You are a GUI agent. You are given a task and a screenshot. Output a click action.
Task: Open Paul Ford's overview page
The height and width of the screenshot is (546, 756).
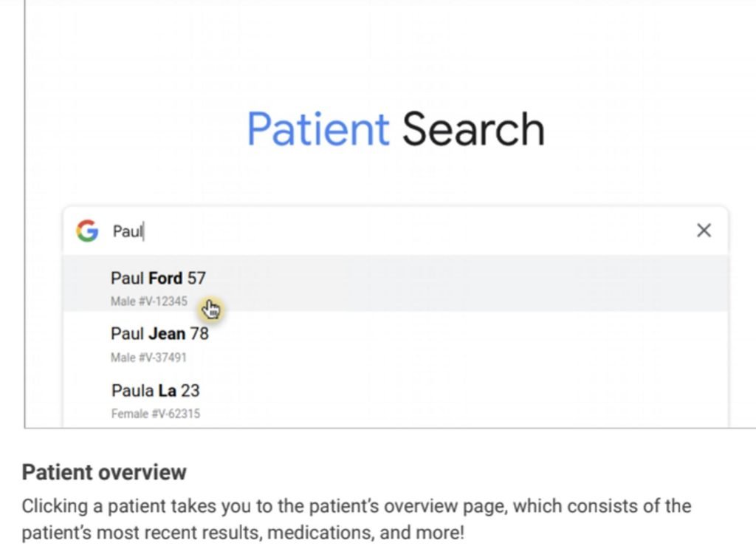click(159, 279)
